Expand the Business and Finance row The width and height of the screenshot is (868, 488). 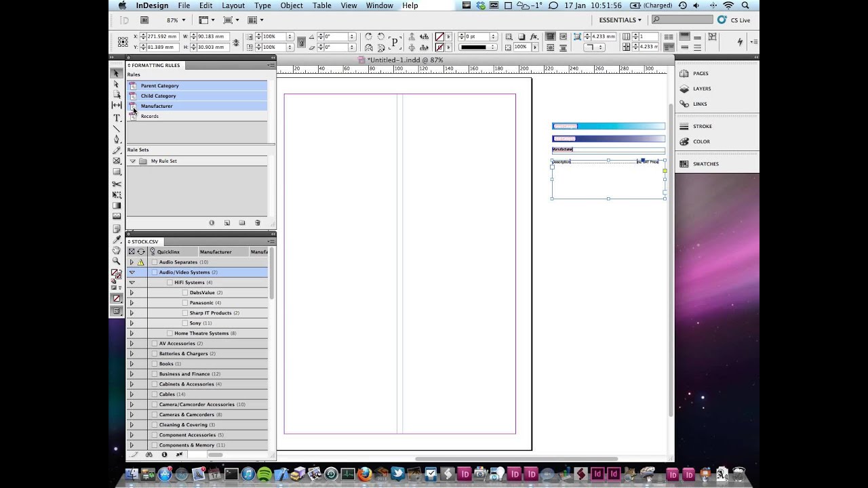(x=132, y=374)
